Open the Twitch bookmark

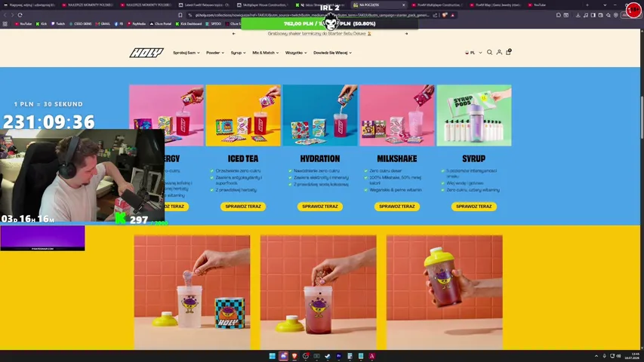[58, 24]
